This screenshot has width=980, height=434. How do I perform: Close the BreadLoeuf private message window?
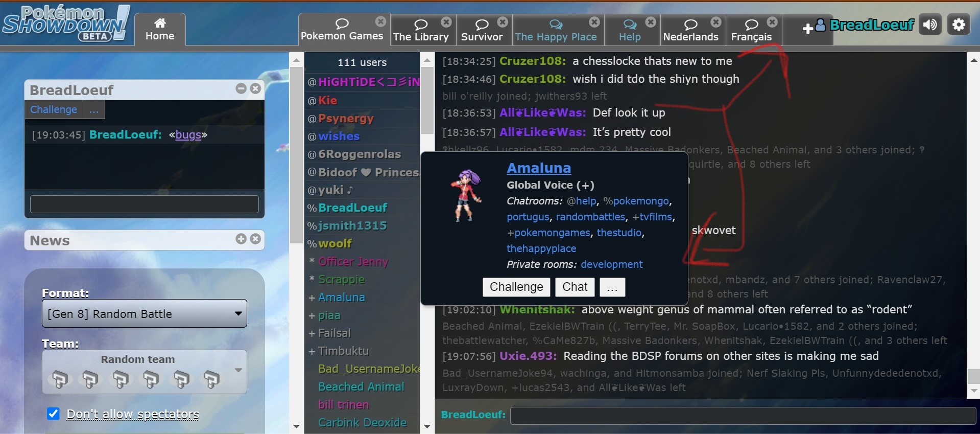256,88
